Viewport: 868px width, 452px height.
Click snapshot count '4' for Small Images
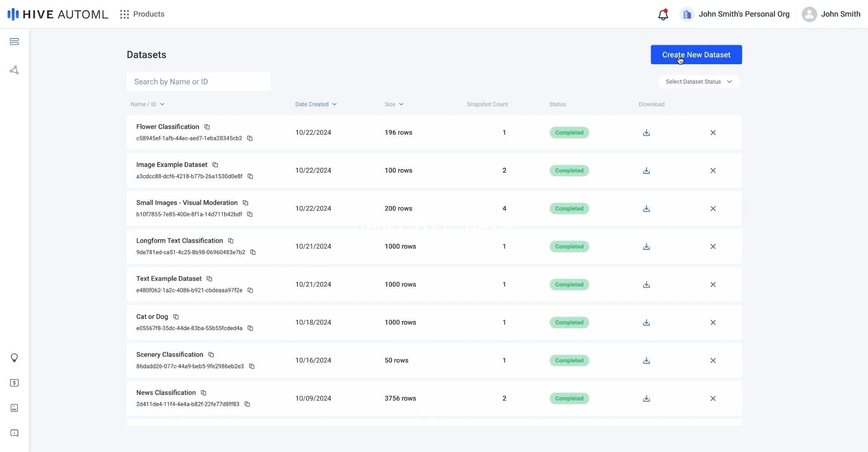tap(504, 209)
